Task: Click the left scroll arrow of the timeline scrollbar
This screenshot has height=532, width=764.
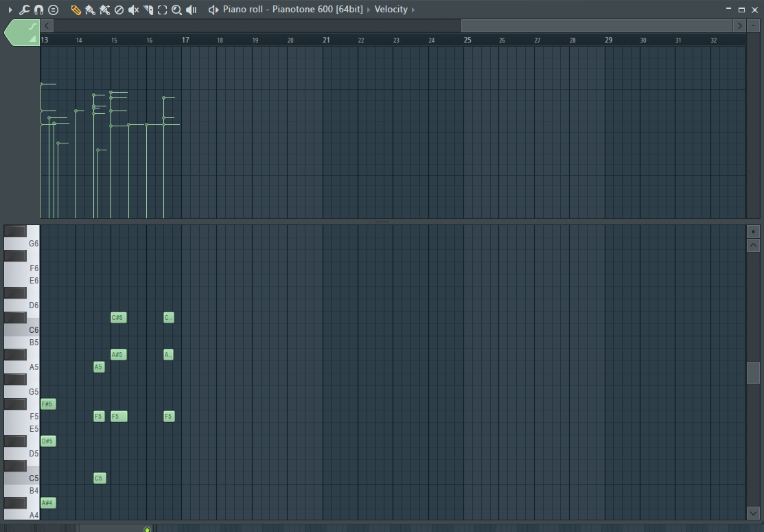Action: pyautogui.click(x=47, y=26)
